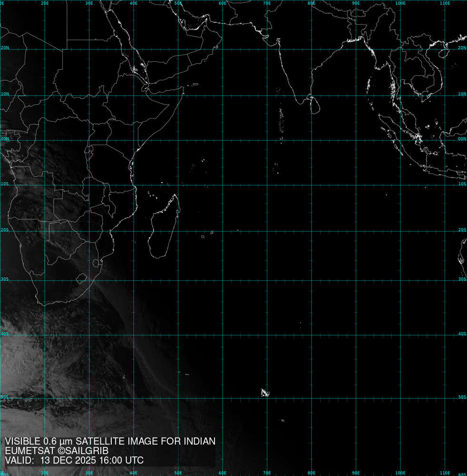This screenshot has height=476, width=467.
Task: Click the 'EUMETSAT ©SAILGRIB' credit text
Action: point(57,451)
